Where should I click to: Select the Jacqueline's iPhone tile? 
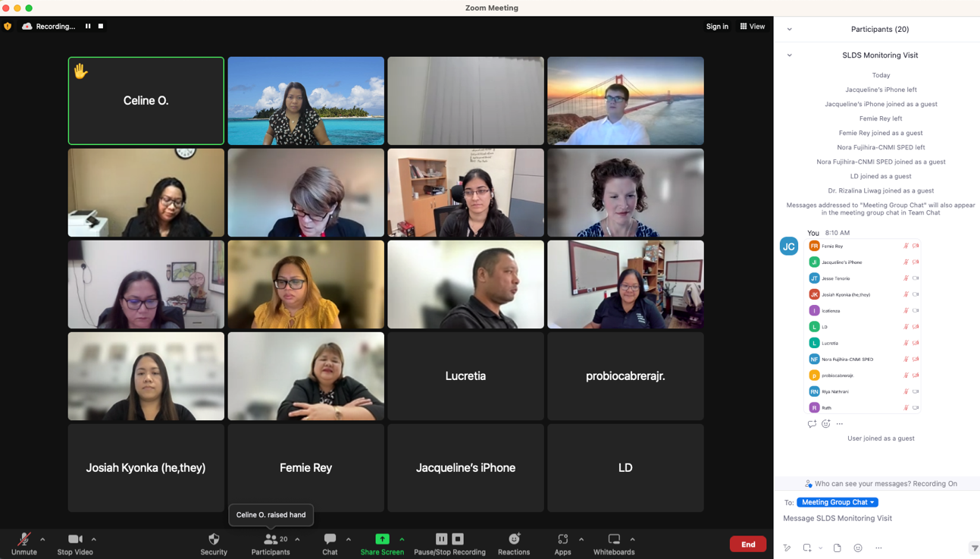click(465, 468)
